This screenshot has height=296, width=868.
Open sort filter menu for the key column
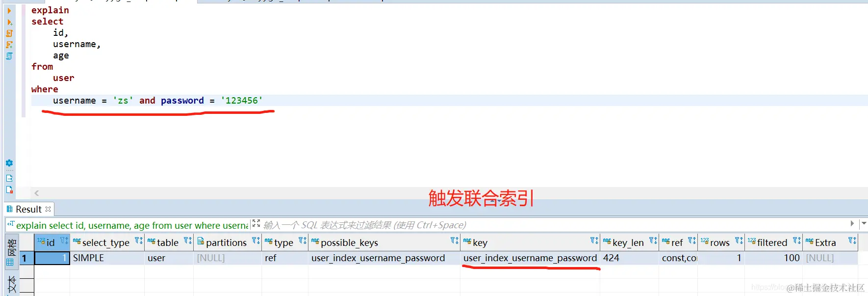(x=594, y=241)
